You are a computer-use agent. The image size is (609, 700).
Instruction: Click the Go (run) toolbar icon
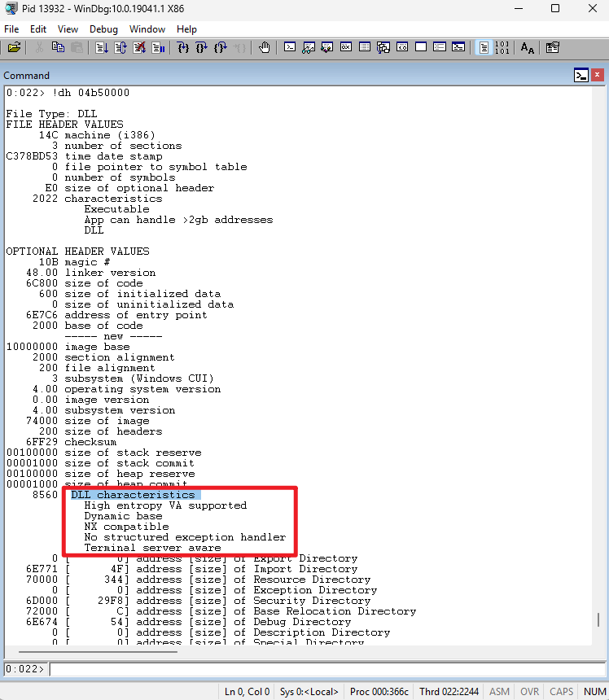[x=101, y=48]
